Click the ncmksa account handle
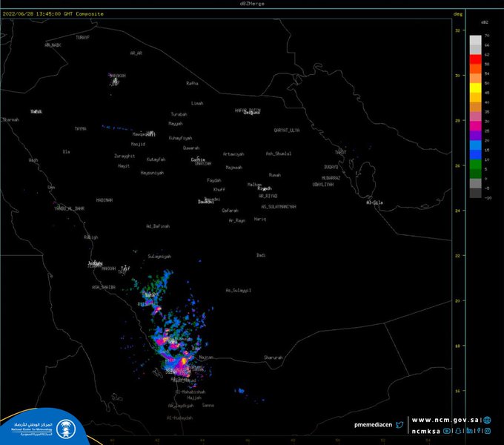This screenshot has height=445, width=504. point(426,431)
